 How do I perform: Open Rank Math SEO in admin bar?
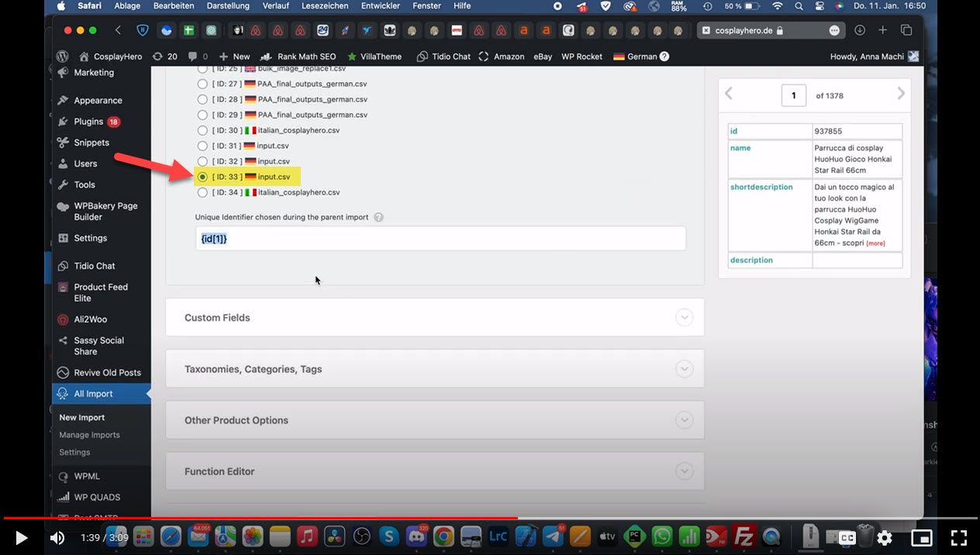point(298,57)
